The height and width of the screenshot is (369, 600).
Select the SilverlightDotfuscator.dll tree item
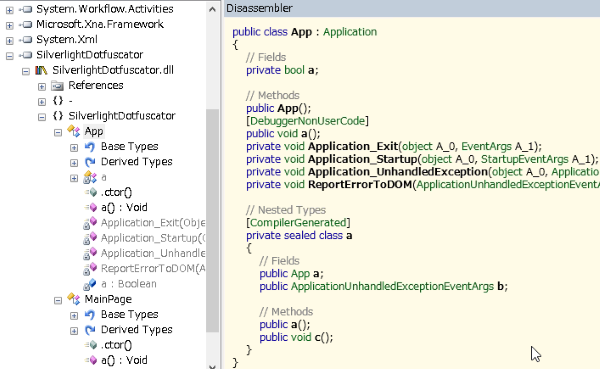tap(113, 70)
